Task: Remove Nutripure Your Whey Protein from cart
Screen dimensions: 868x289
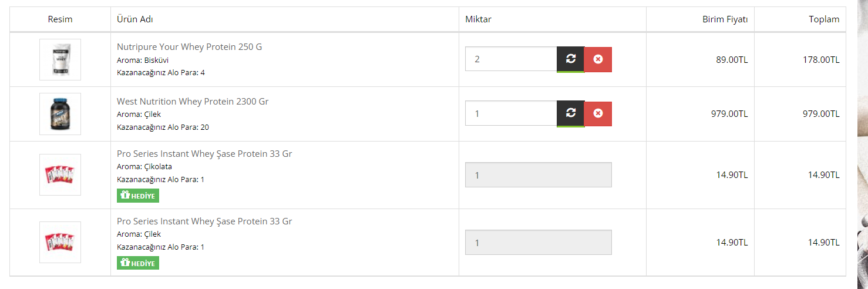Action: [x=598, y=59]
